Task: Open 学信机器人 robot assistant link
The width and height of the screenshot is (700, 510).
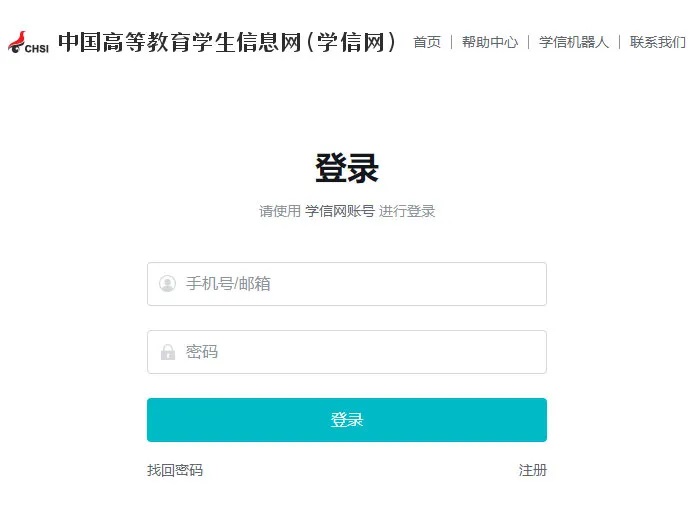Action: (x=574, y=42)
